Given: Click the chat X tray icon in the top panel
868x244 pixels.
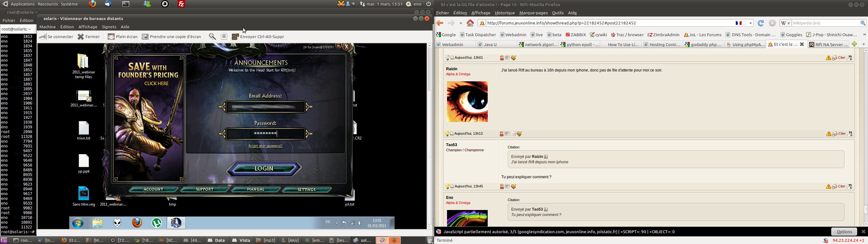Looking at the screenshot, I should (x=341, y=4).
